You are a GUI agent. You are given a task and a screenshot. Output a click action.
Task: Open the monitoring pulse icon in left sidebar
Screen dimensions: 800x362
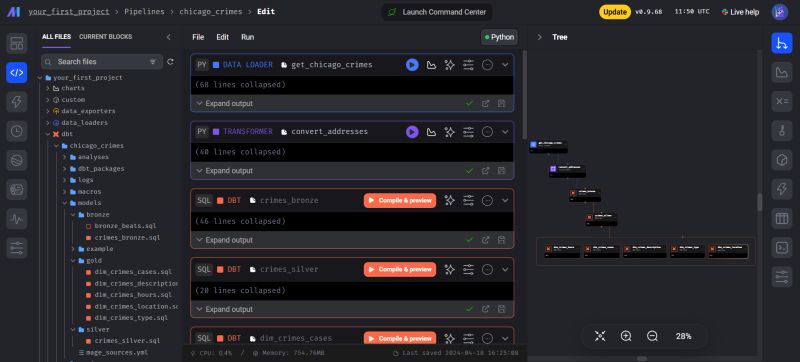click(16, 219)
